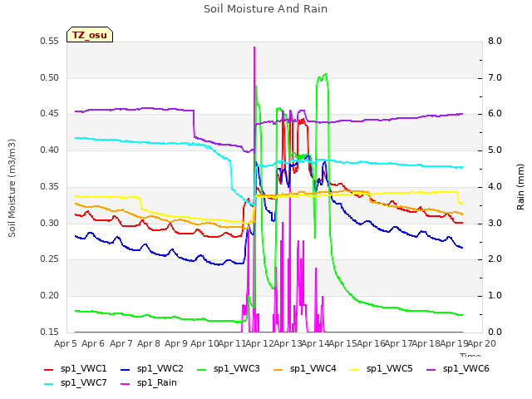Screen dimensions: 532x399
Task: Click the TZ_osu label box
Action: (90, 35)
